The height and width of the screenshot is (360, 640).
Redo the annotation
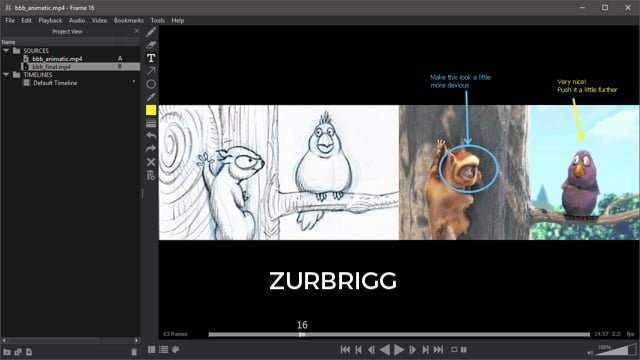[x=151, y=149]
